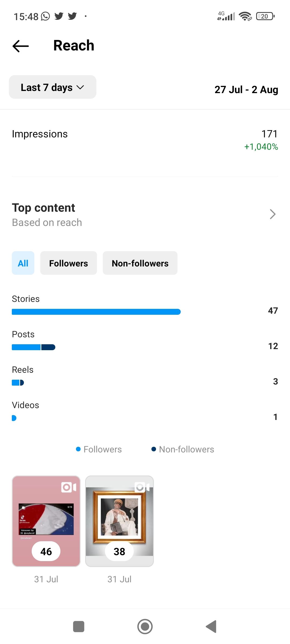Switch to the Non-followers filter tab
Image resolution: width=290 pixels, height=644 pixels.
[140, 263]
